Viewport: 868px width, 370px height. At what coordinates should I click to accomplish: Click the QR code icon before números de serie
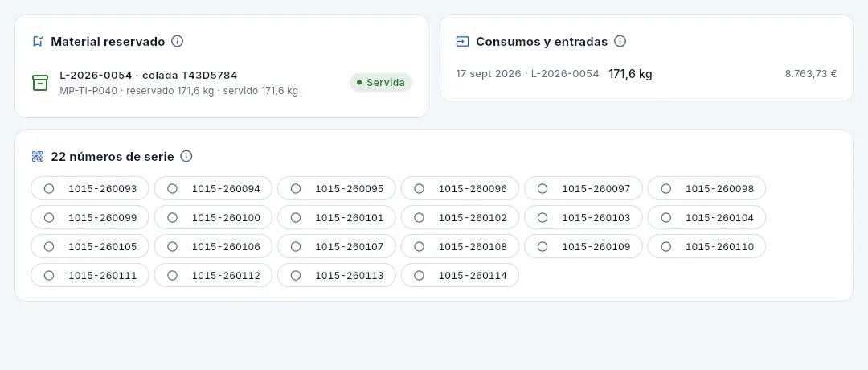pos(38,157)
